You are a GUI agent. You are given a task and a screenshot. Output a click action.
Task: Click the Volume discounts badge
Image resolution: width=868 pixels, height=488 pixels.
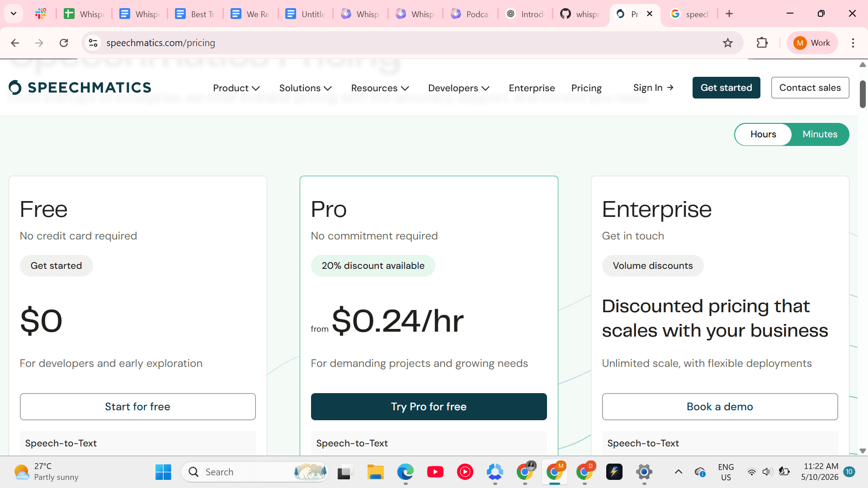653,266
